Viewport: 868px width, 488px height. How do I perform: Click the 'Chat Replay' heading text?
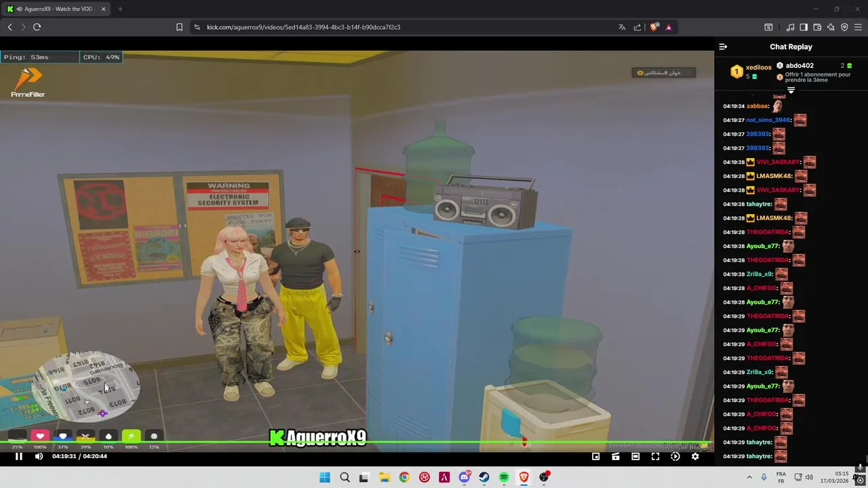pos(791,47)
